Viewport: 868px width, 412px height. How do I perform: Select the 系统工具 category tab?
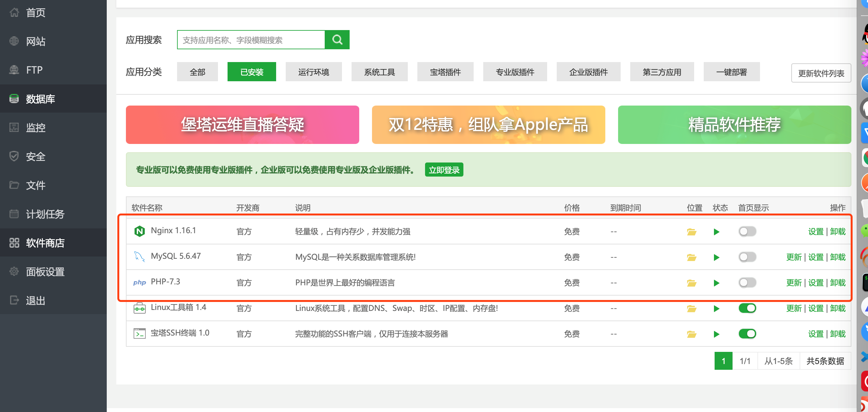tap(379, 72)
